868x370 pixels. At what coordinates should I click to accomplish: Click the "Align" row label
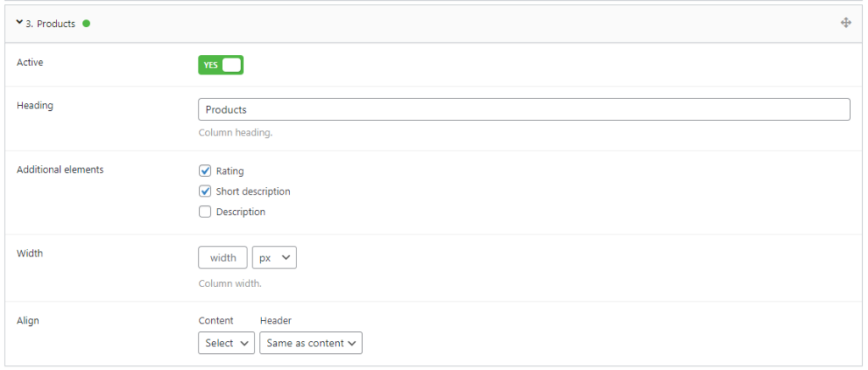pos(28,321)
